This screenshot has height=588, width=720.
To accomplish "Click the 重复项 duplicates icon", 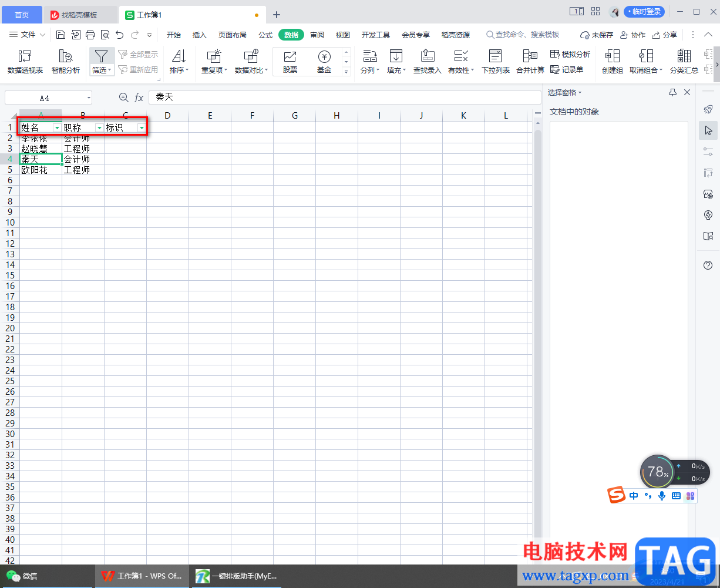I will pos(214,56).
